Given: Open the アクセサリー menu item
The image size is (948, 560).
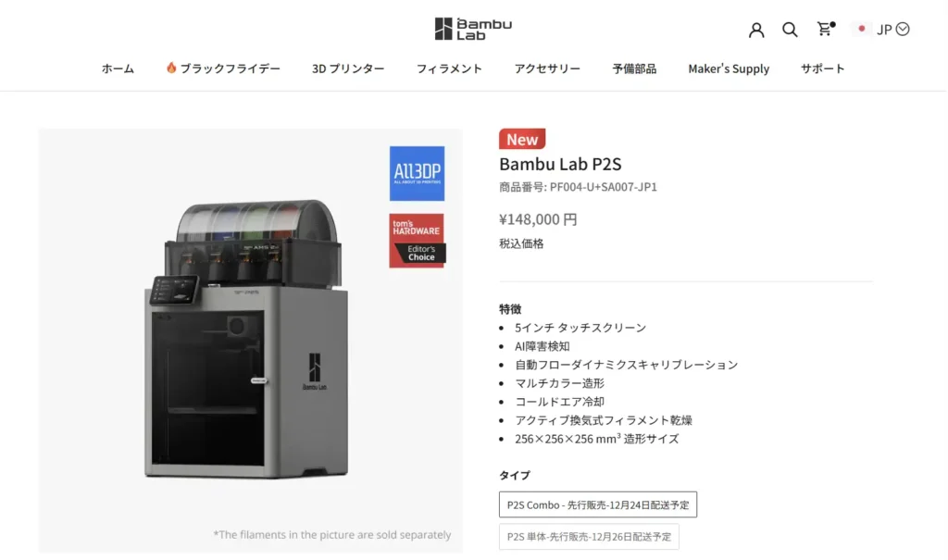Looking at the screenshot, I should (x=547, y=68).
